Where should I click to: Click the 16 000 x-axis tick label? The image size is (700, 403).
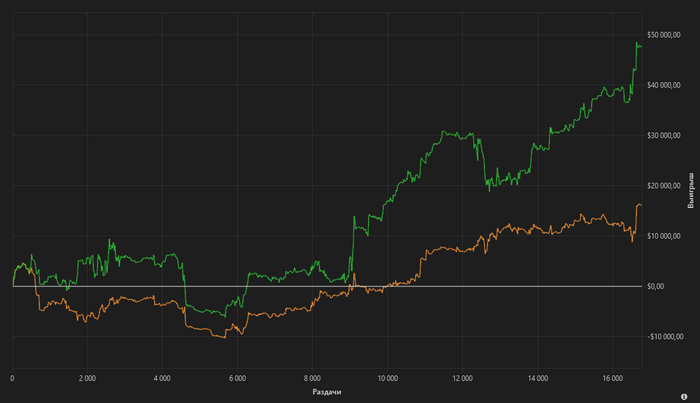point(612,378)
